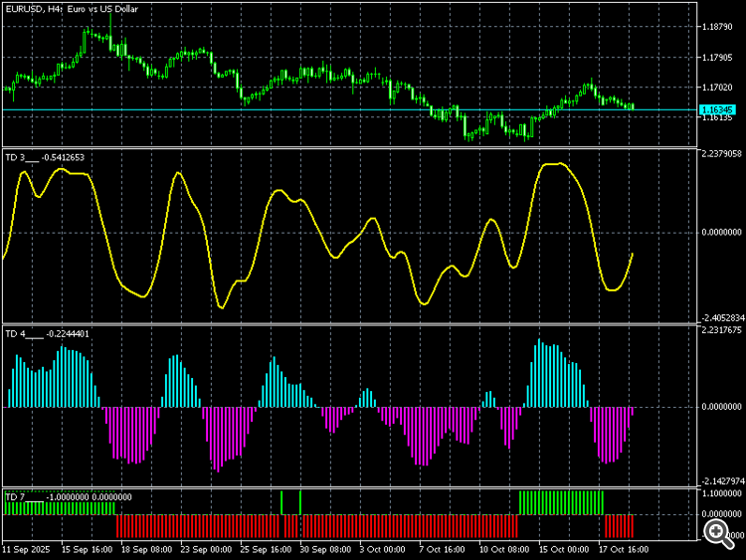This screenshot has width=746, height=560.
Task: Click the 15 Oct 00:00 time label
Action: pos(564,549)
